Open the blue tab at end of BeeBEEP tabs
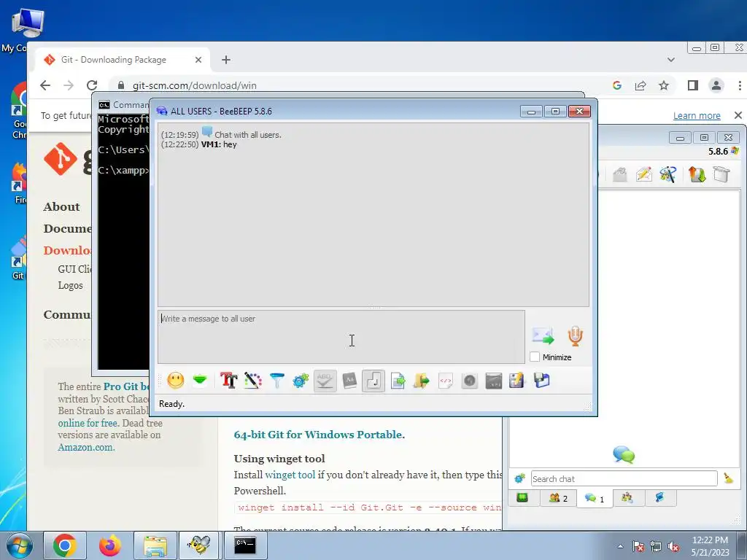Image resolution: width=747 pixels, height=560 pixels. point(659,497)
